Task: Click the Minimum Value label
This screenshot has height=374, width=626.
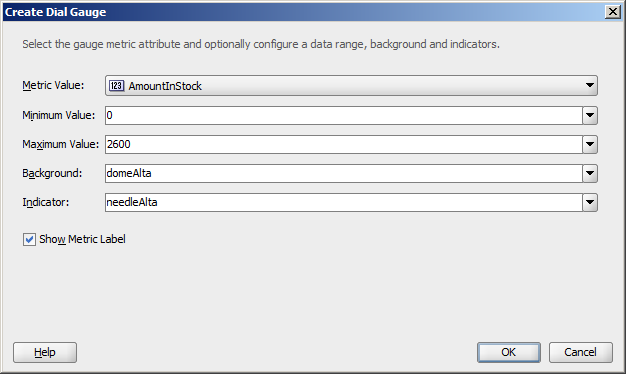Action: click(x=59, y=115)
